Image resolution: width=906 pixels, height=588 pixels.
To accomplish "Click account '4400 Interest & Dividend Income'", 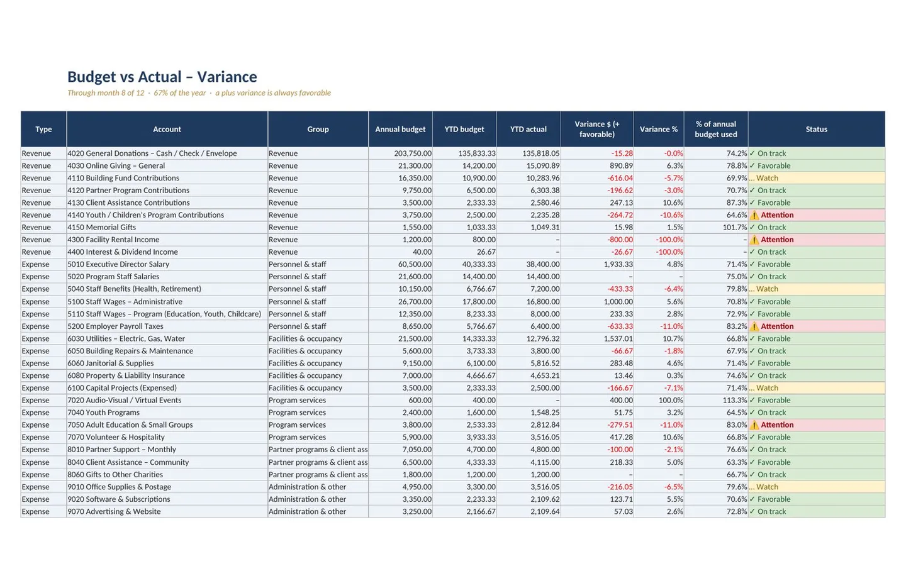I will (x=167, y=252).
